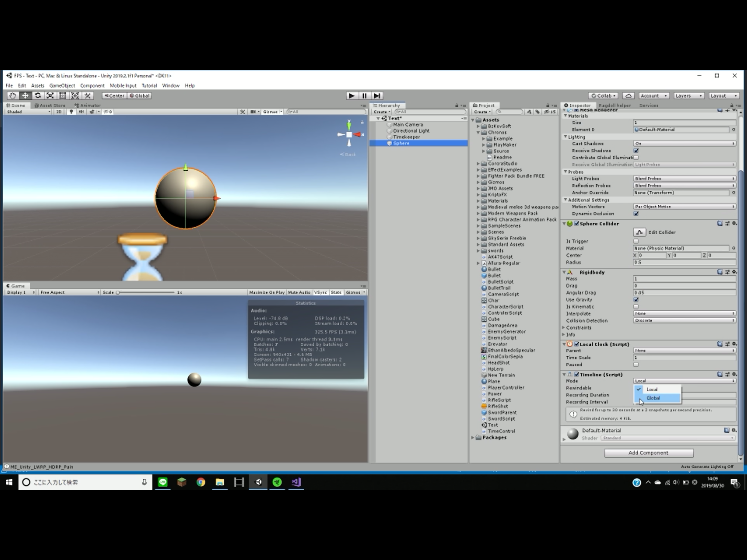
Task: Open Unity app in Windows taskbar
Action: click(x=258, y=482)
